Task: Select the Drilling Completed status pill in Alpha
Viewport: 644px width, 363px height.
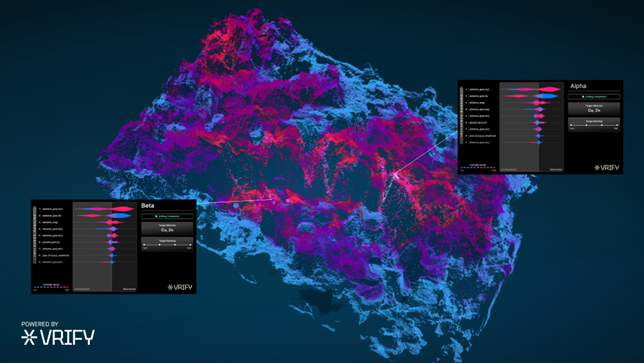Action: click(x=594, y=96)
